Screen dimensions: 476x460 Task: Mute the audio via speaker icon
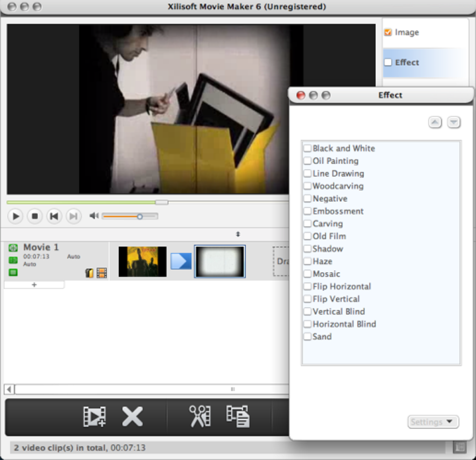(x=94, y=216)
